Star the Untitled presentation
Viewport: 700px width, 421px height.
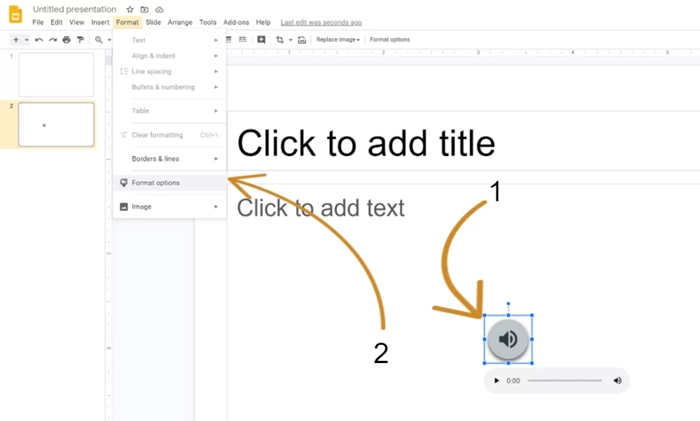pos(130,9)
